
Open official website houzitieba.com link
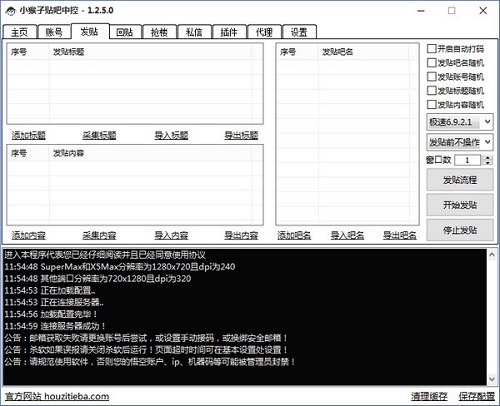pos(57,396)
